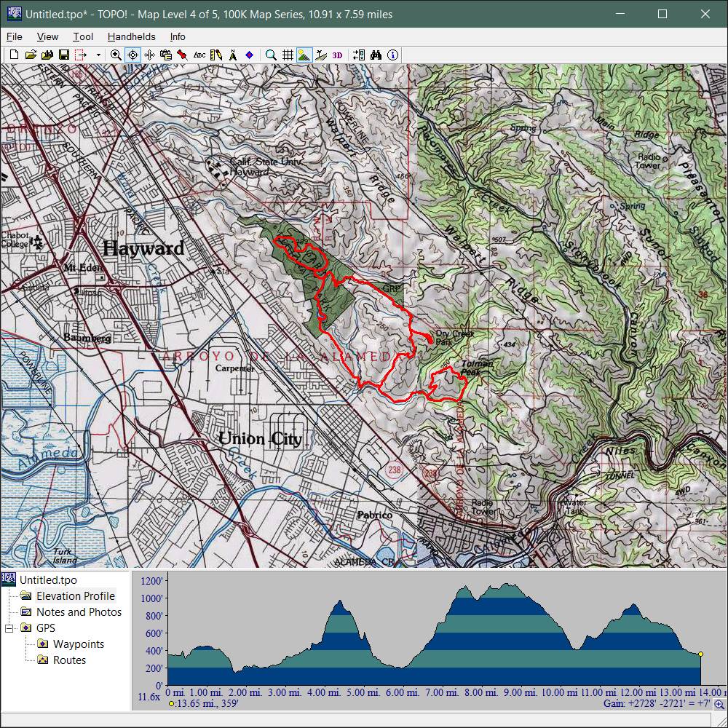Select the red pushpin waypoint tool

[182, 55]
